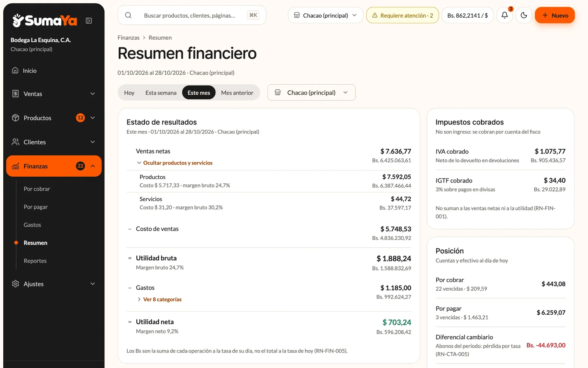
Task: Click Diferencial cambiario value Bs. -44.693,00
Action: coord(546,345)
